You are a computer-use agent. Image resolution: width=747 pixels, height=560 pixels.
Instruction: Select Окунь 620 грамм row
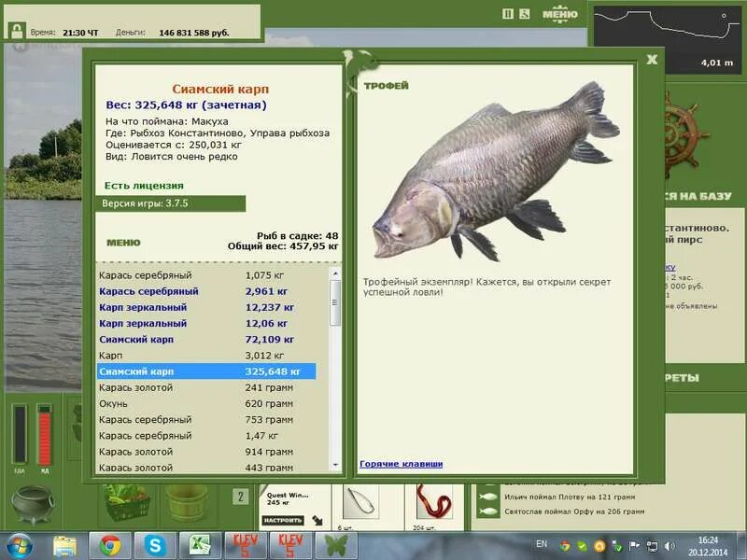pyautogui.click(x=206, y=404)
